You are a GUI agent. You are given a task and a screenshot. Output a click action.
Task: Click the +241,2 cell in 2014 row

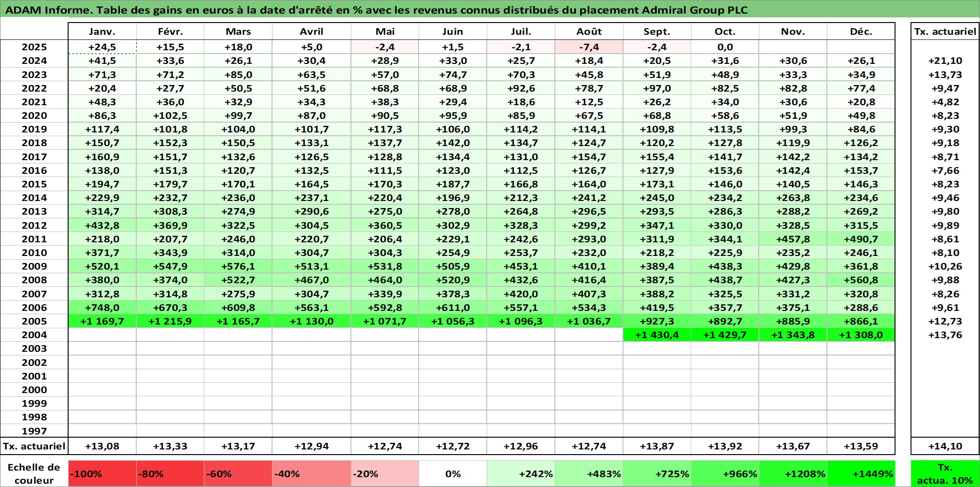pos(589,198)
